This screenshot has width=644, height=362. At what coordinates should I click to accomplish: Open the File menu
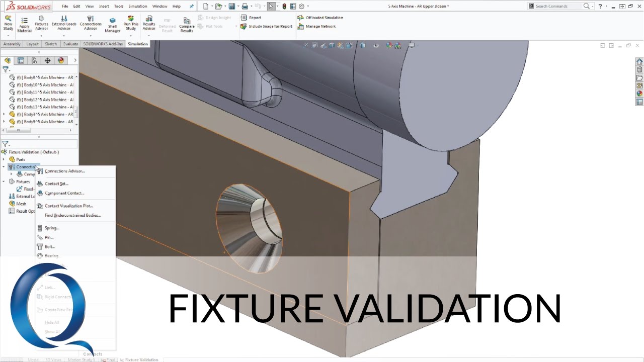coord(65,7)
